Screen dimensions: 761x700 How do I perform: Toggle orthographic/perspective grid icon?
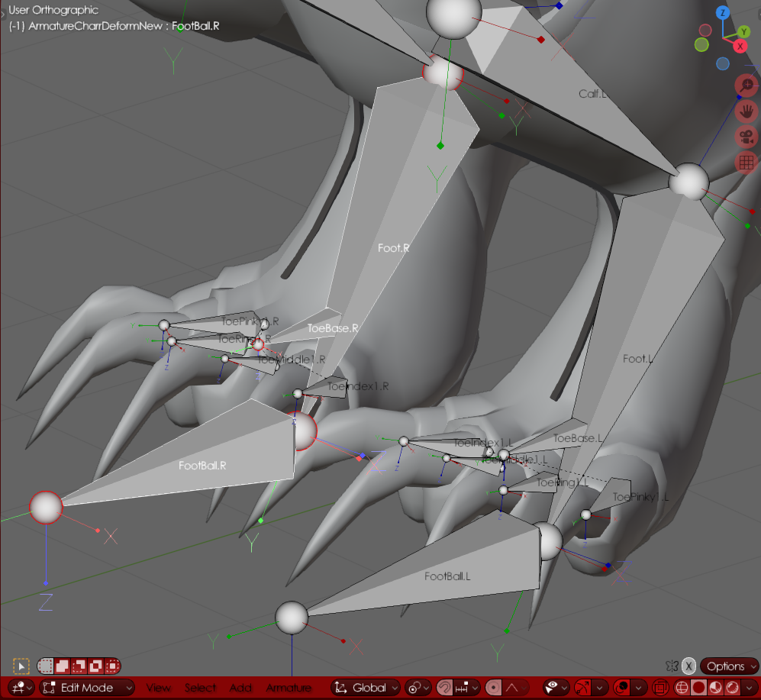[746, 163]
